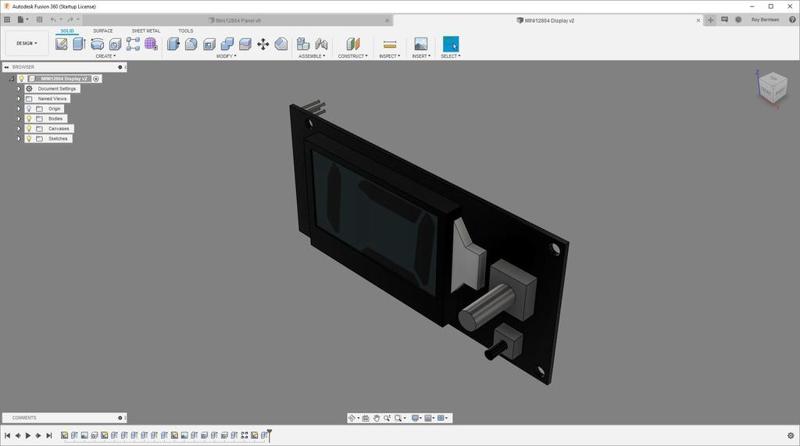The image size is (800, 446).
Task: Open the Appearance tool in Modify group
Action: tap(281, 44)
